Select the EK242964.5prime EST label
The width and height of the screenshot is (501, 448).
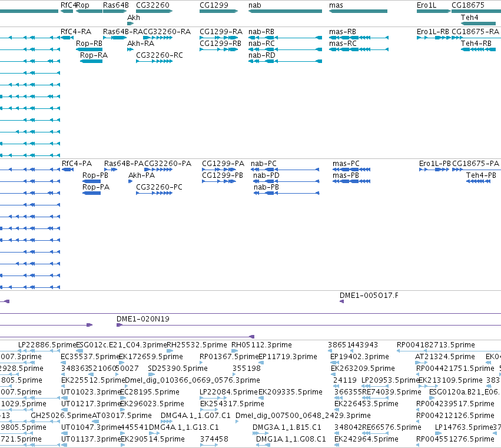(x=366, y=439)
